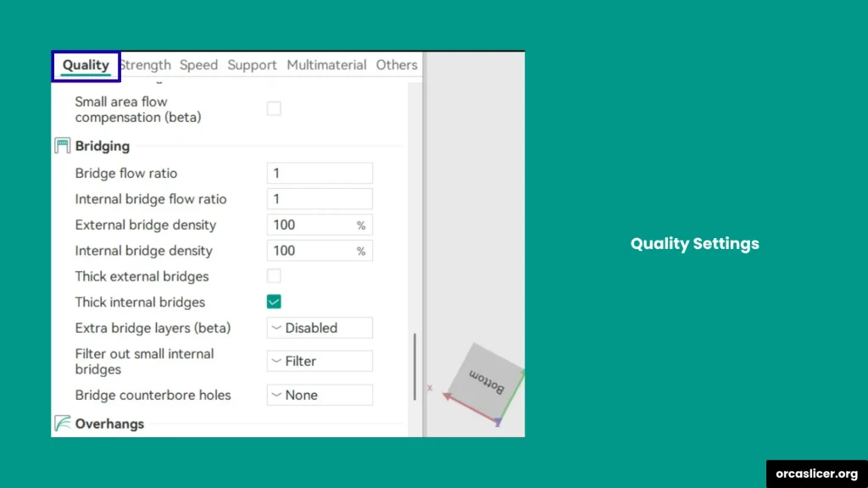
Task: Open the Speed settings tab
Action: tap(198, 65)
